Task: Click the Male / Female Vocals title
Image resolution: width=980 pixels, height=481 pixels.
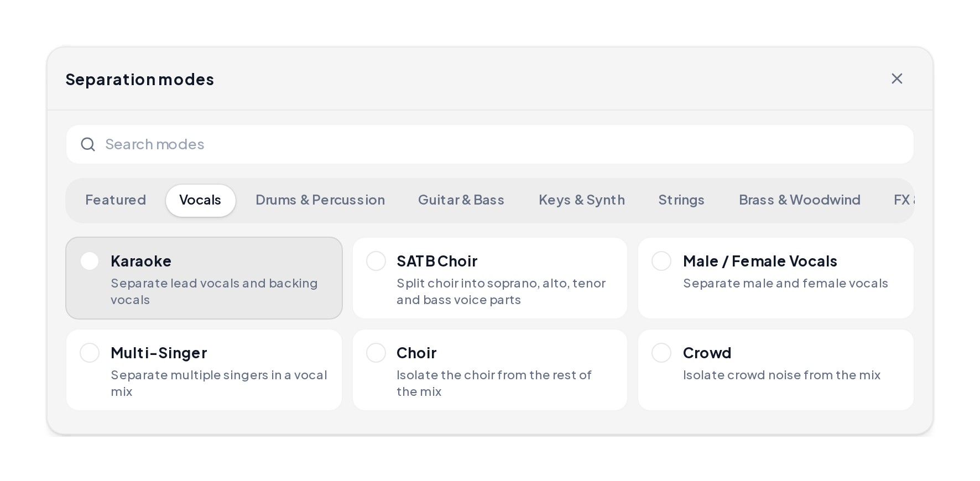Action: [760, 261]
